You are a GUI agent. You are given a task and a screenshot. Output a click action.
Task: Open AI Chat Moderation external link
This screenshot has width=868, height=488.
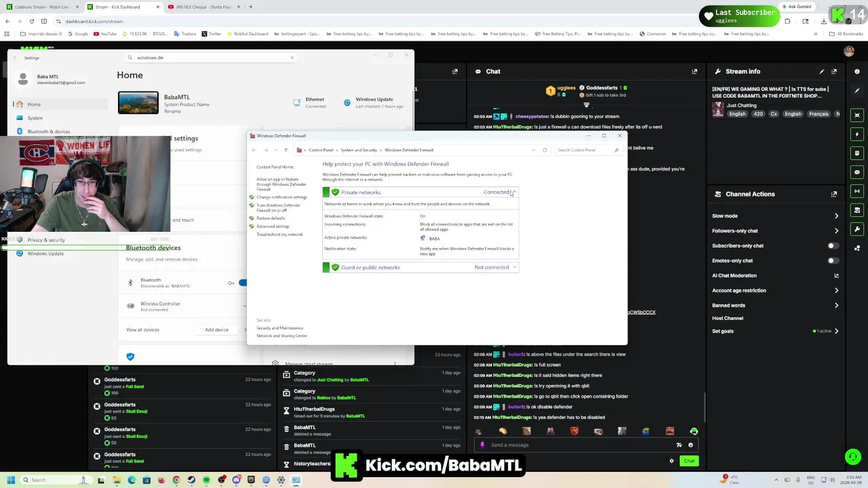[x=836, y=276]
